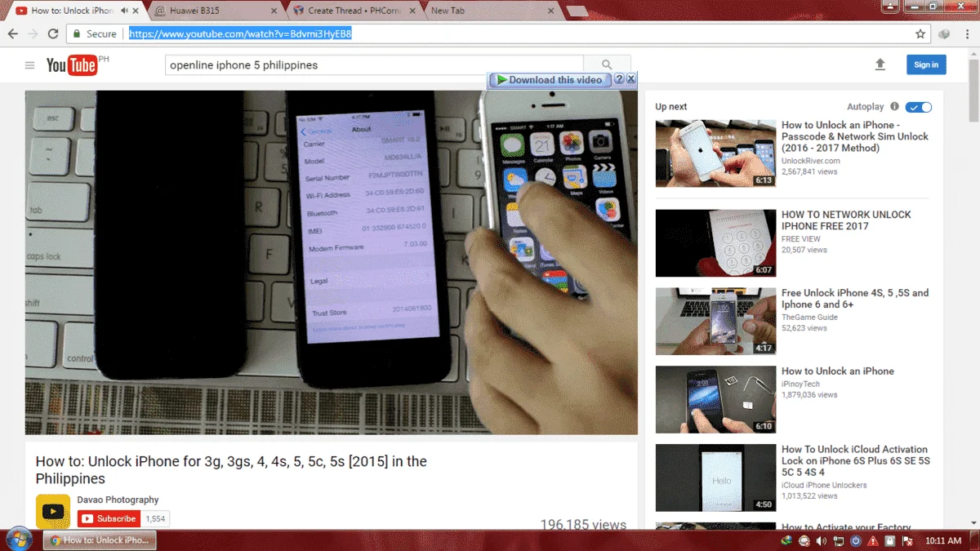The image size is (980, 551).
Task: Go to the YouTube home logo
Action: [x=72, y=65]
